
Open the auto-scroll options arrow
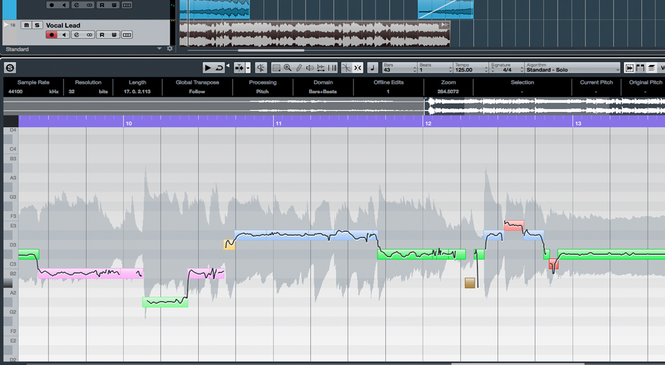tap(248, 67)
